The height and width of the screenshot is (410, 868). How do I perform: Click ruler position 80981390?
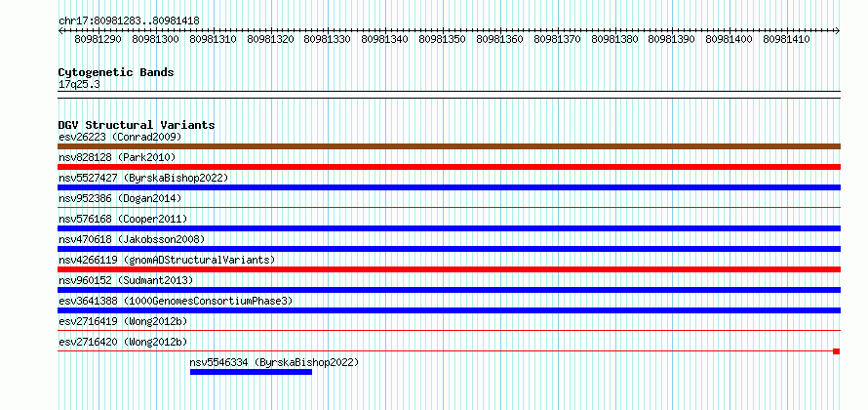point(672,39)
